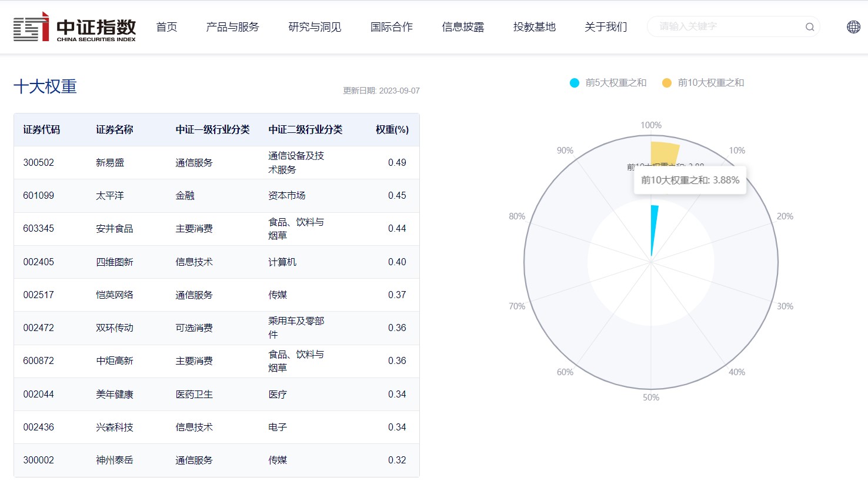The height and width of the screenshot is (491, 868).
Task: Select stock code 600872
Action: click(38, 360)
